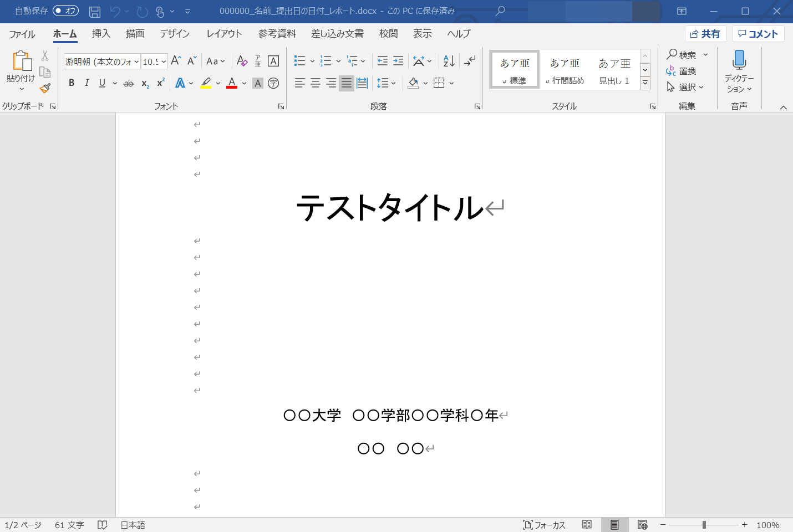The height and width of the screenshot is (532, 793).
Task: Click the increase indent icon
Action: tap(398, 61)
